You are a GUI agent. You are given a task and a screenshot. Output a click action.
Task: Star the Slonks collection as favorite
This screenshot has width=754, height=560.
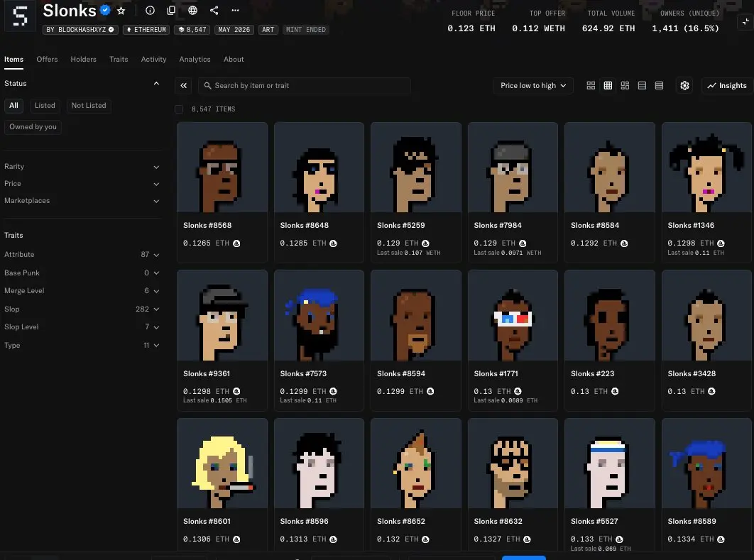click(121, 11)
